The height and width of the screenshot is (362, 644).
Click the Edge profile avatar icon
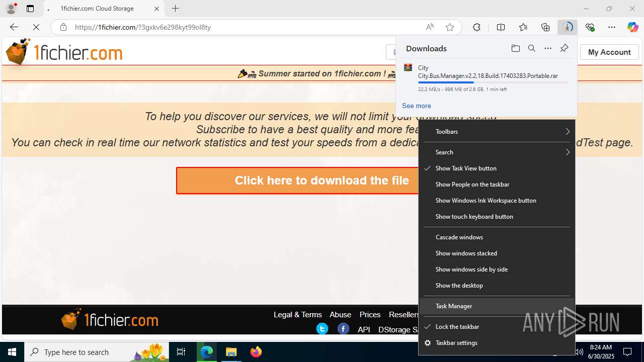coord(11,9)
